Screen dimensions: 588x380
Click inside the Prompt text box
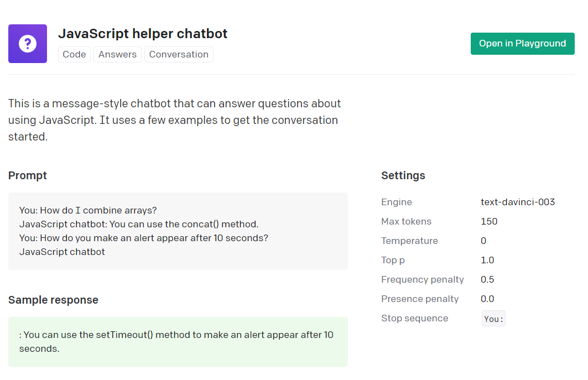(x=178, y=231)
